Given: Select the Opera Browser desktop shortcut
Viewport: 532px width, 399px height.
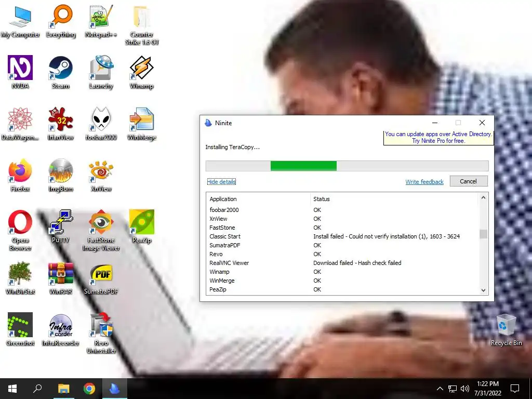Looking at the screenshot, I should click(20, 231).
